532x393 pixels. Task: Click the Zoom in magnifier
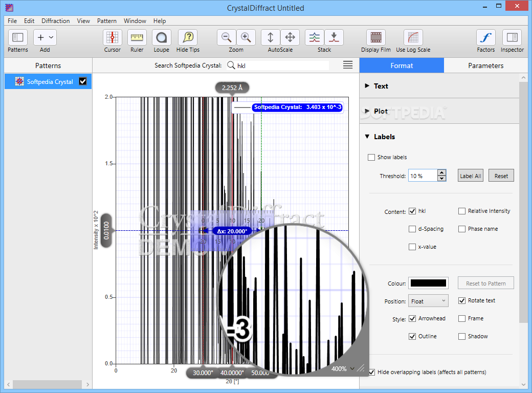pyautogui.click(x=246, y=37)
